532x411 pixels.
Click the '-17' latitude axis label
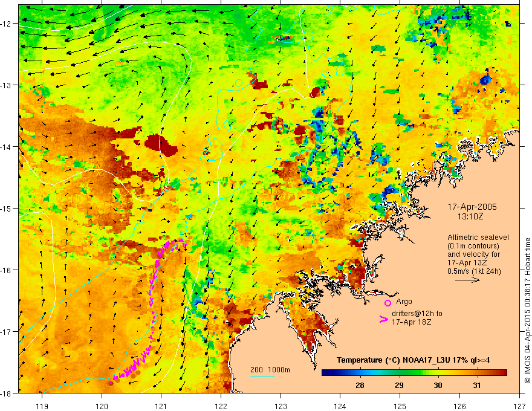7,332
